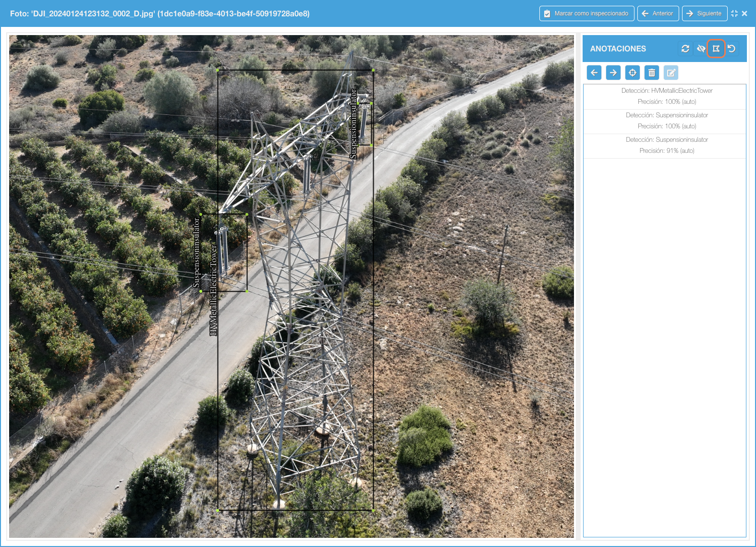The width and height of the screenshot is (756, 547).
Task: Click the HVMetallicElectricTower label on the photo
Action: pyautogui.click(x=214, y=290)
